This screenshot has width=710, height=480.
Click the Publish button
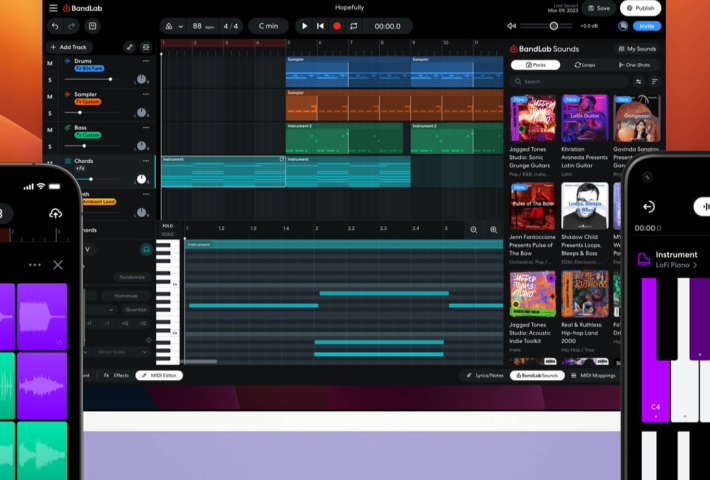click(640, 8)
